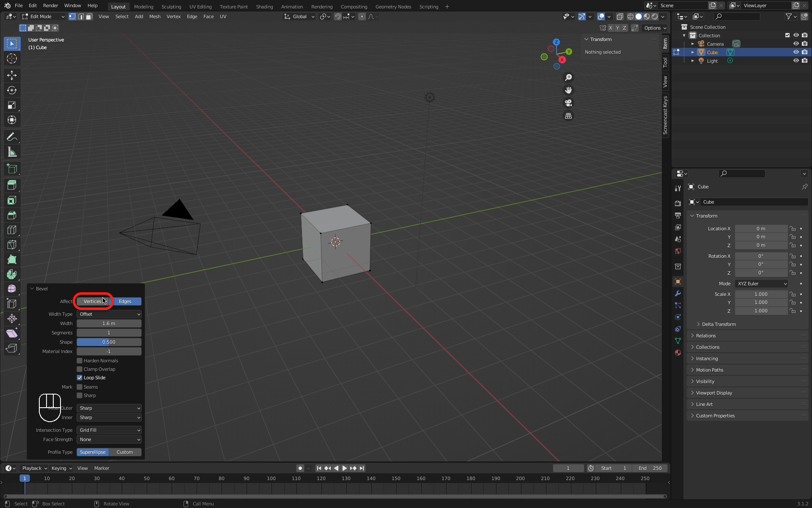Open the Global transform orientation dropdown
812x508 pixels.
299,17
